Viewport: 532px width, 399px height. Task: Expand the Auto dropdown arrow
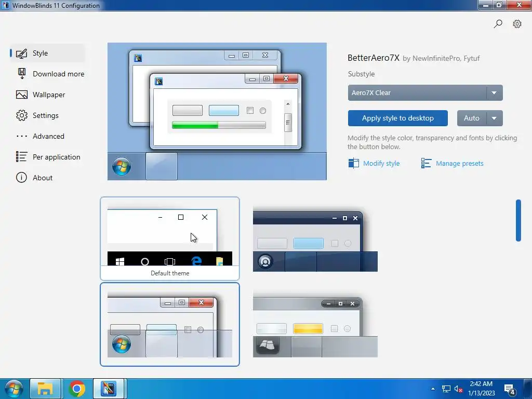495,118
